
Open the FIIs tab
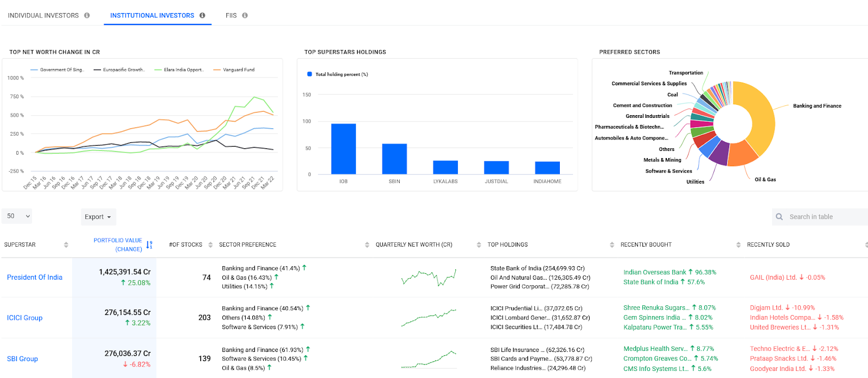click(231, 16)
